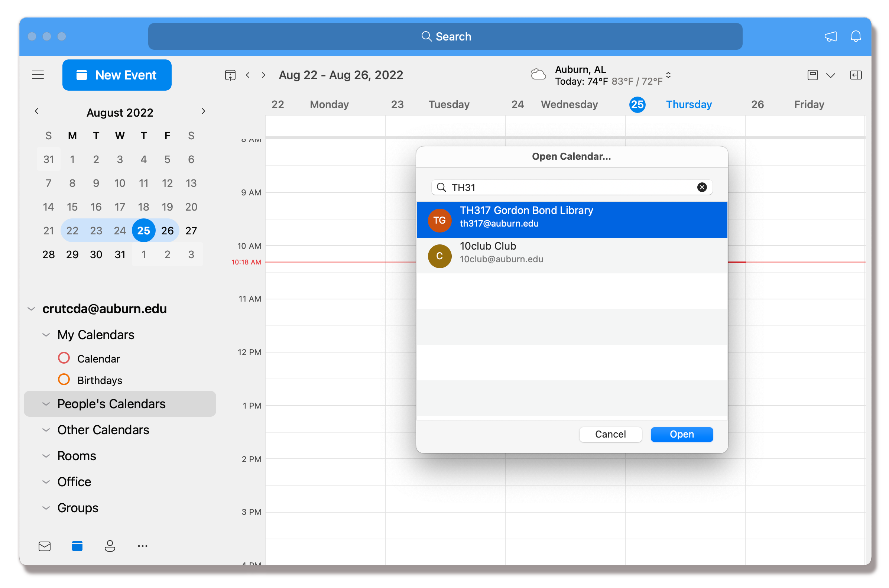
Task: Go to previous week arrow
Action: [x=248, y=75]
